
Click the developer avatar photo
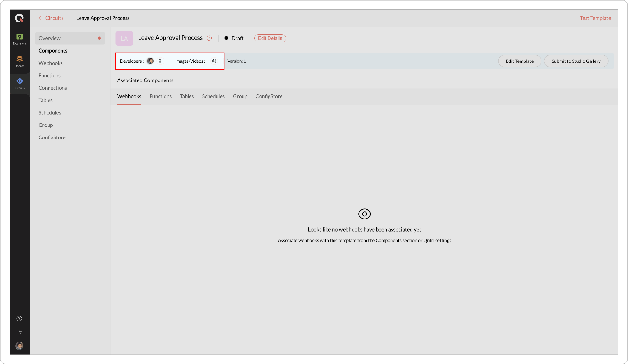click(x=151, y=61)
